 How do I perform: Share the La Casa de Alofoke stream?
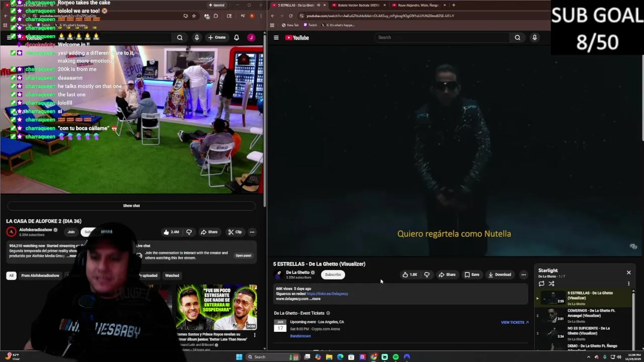coord(209,232)
